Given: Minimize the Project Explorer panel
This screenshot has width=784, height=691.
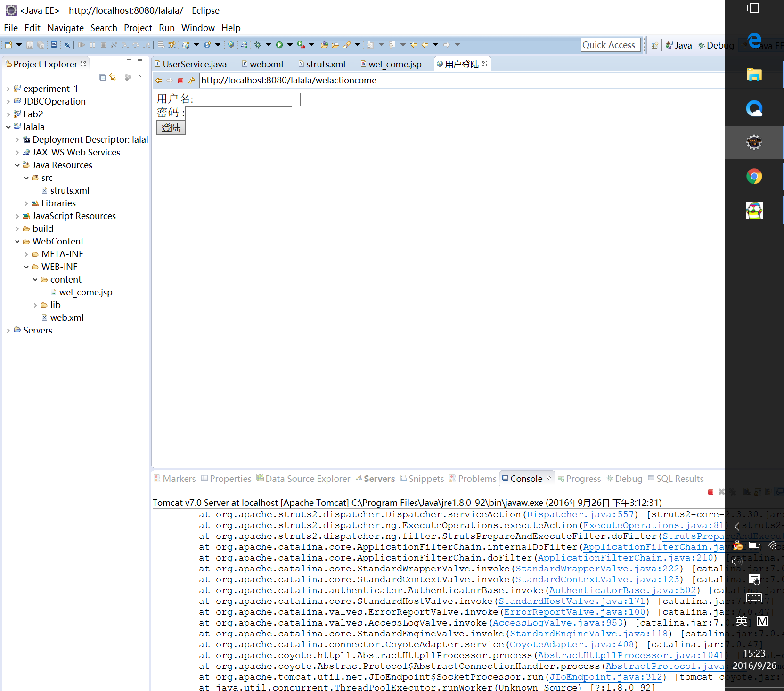Looking at the screenshot, I should [129, 61].
